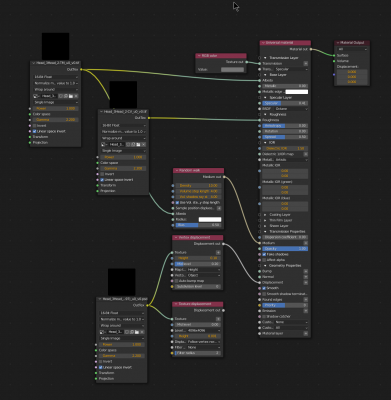Click the Texture out socket on RGB color node

(247, 62)
